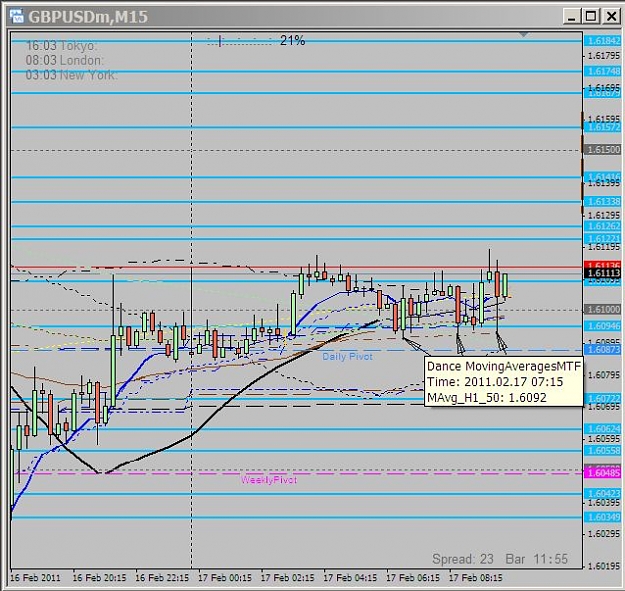Viewport: 625px width, 591px height.
Task: Click the 1.60624 blue level price tag
Action: [603, 429]
